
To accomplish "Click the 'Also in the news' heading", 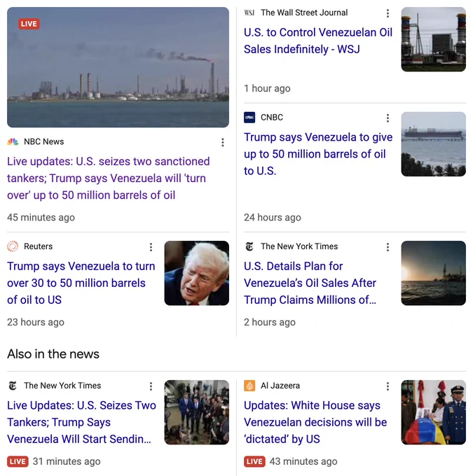I will tap(53, 354).
